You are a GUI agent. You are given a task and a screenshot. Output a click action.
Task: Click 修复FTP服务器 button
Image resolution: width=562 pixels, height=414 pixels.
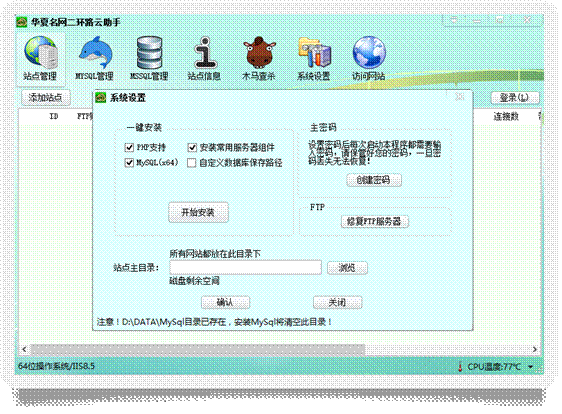375,222
